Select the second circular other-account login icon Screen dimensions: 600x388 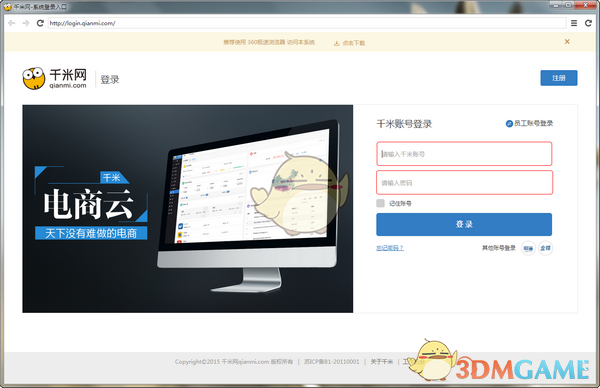point(545,248)
